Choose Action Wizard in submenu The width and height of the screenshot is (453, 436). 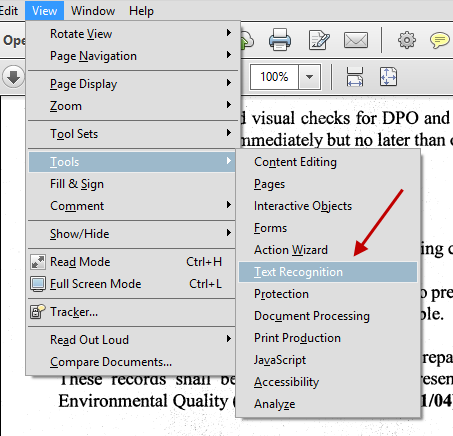tap(328, 250)
